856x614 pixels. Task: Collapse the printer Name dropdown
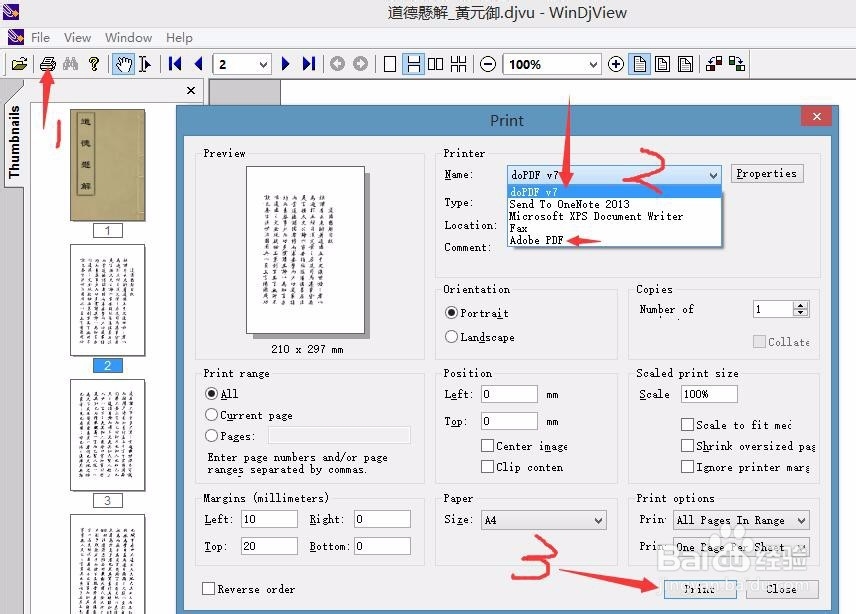(x=713, y=175)
